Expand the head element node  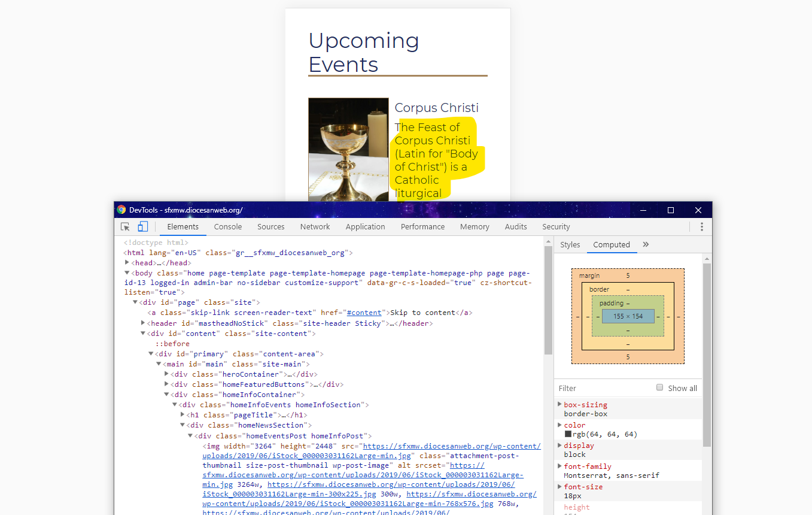127,262
